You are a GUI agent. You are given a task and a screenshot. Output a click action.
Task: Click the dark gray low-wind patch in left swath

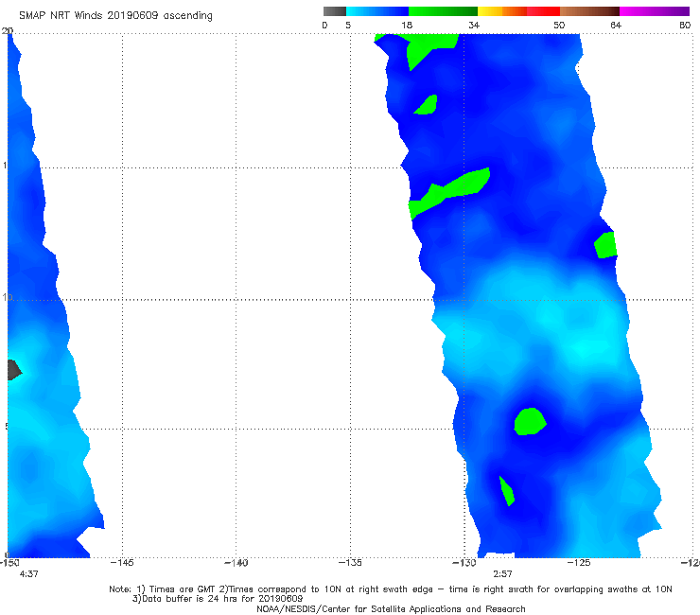(14, 370)
